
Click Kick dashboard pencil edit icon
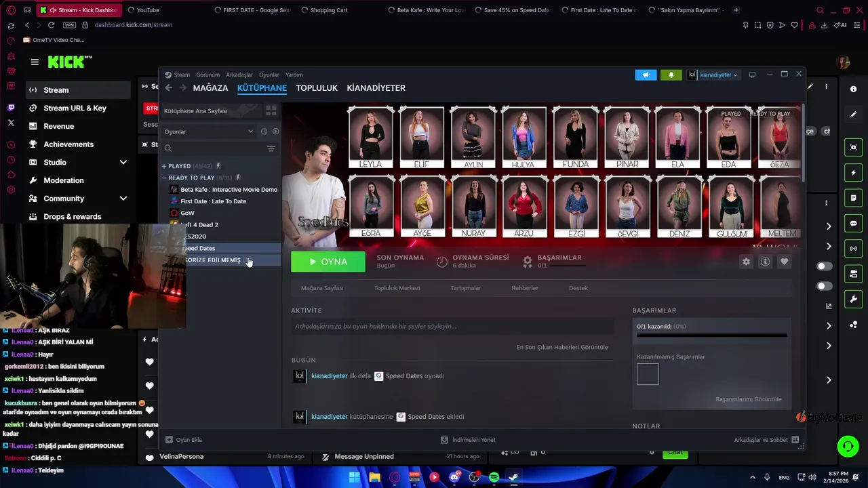click(x=853, y=115)
